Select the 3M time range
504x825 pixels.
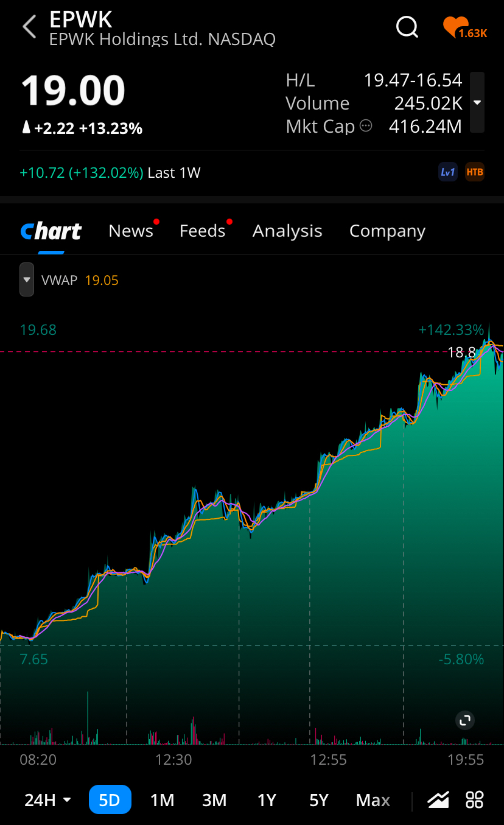pos(214,799)
